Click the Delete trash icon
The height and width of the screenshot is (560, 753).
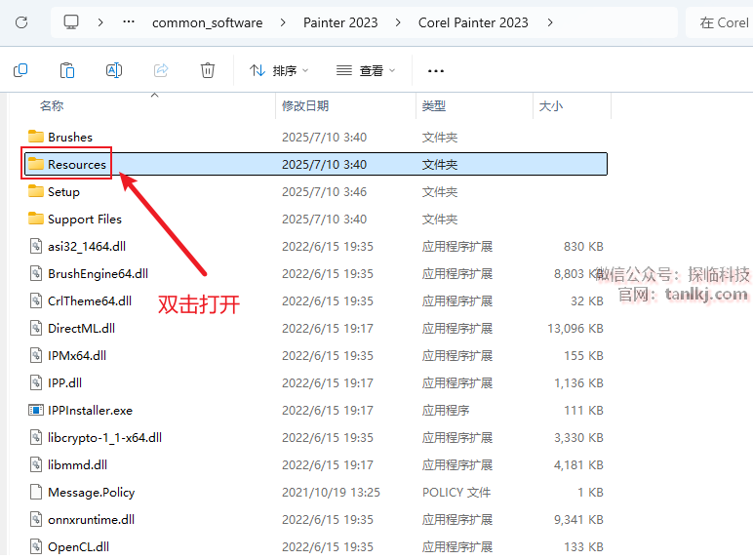coord(208,70)
